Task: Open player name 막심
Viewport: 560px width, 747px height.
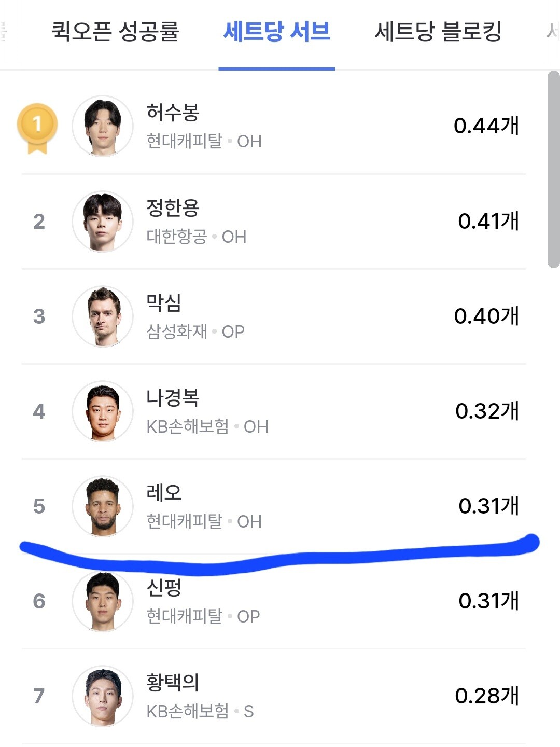Action: coord(164,302)
